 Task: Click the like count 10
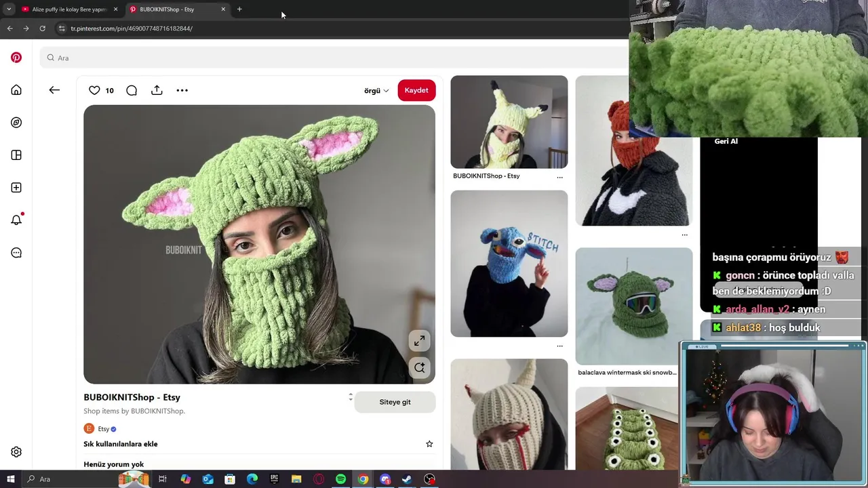109,90
